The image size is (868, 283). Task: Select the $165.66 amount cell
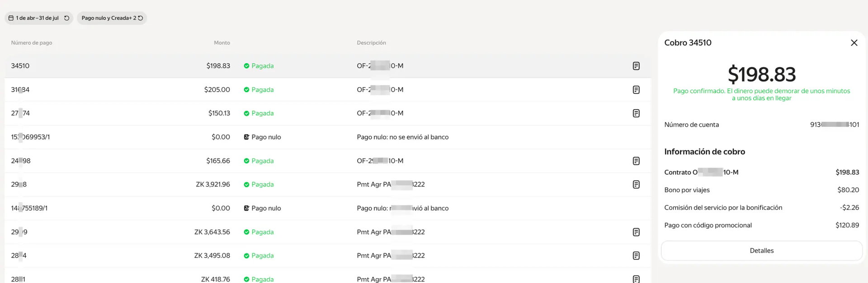click(x=218, y=161)
